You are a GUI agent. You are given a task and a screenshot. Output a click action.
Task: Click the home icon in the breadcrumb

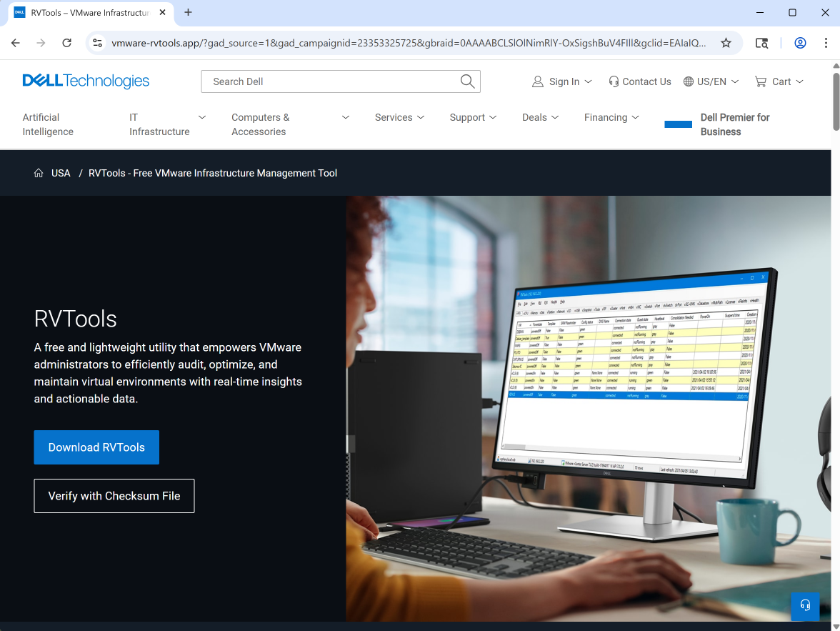[39, 173]
